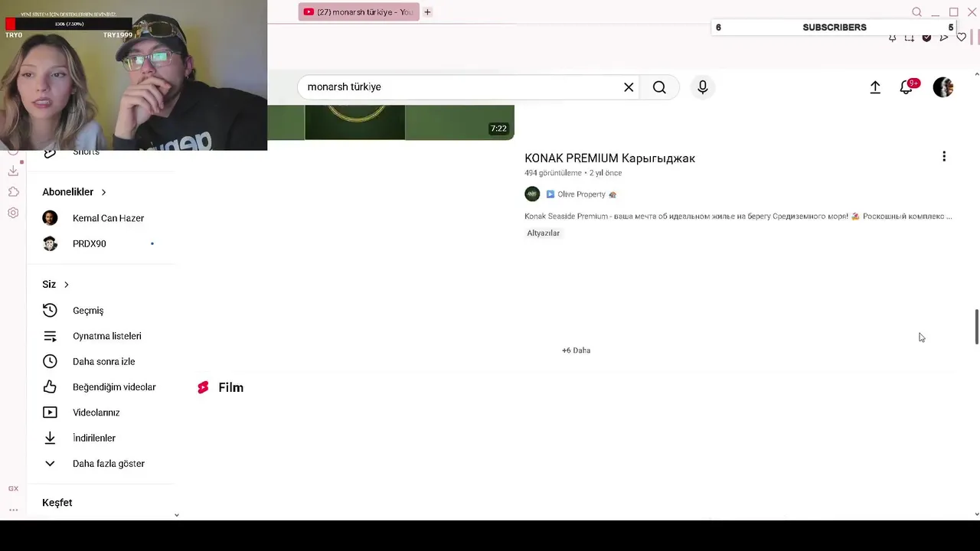Viewport: 980px width, 551px height.
Task: Show more results with +6 Daha
Action: [576, 350]
